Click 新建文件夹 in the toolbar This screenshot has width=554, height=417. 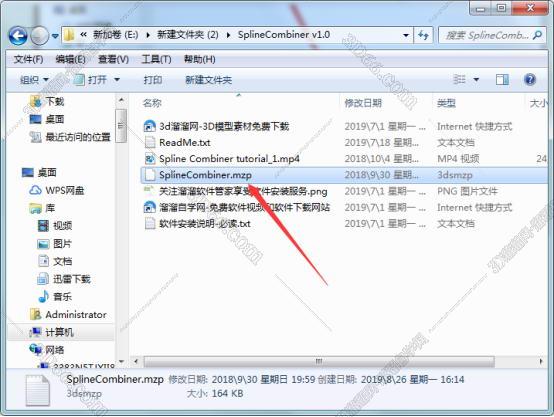[208, 80]
